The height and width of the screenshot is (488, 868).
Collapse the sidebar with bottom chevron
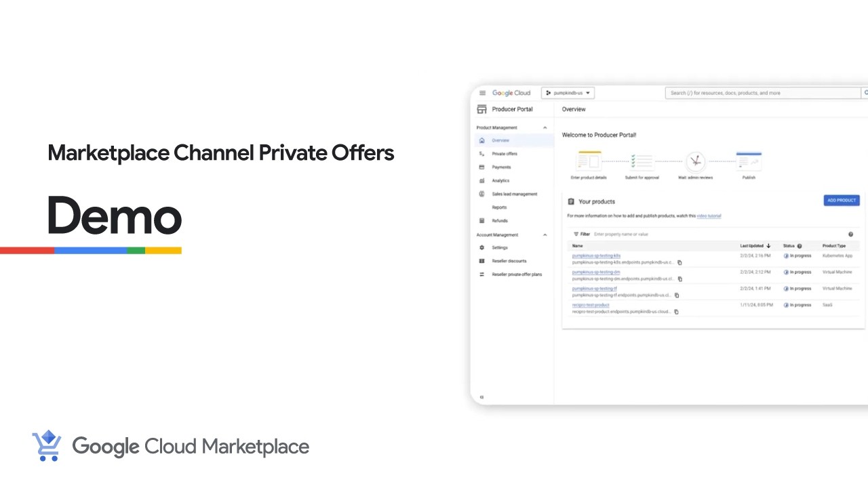pyautogui.click(x=481, y=397)
